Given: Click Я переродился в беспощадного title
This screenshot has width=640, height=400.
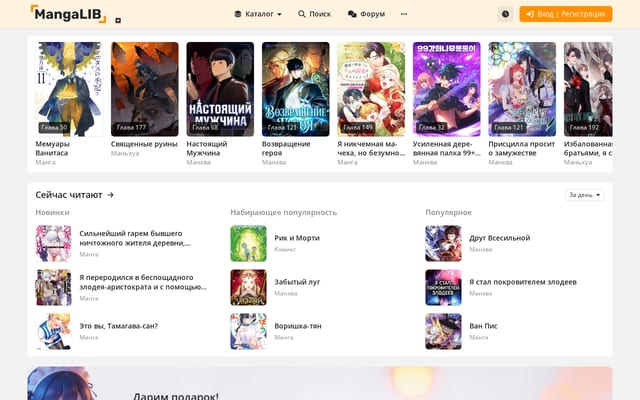Looking at the screenshot, I should (143, 282).
